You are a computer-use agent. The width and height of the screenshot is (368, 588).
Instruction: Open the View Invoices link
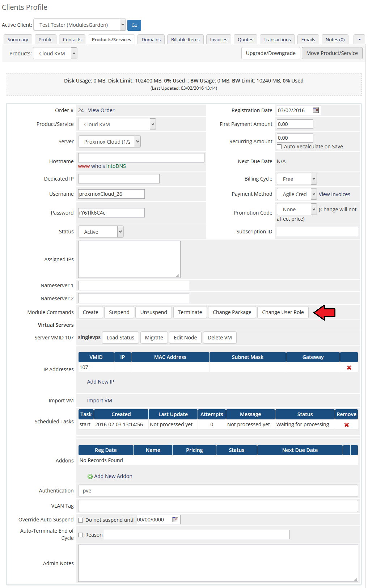coord(334,194)
